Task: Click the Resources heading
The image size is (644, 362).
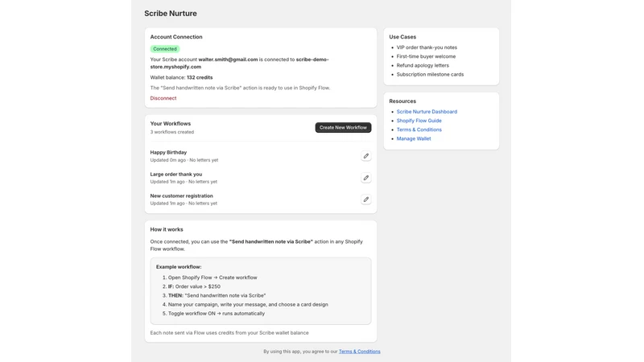Action: point(402,101)
